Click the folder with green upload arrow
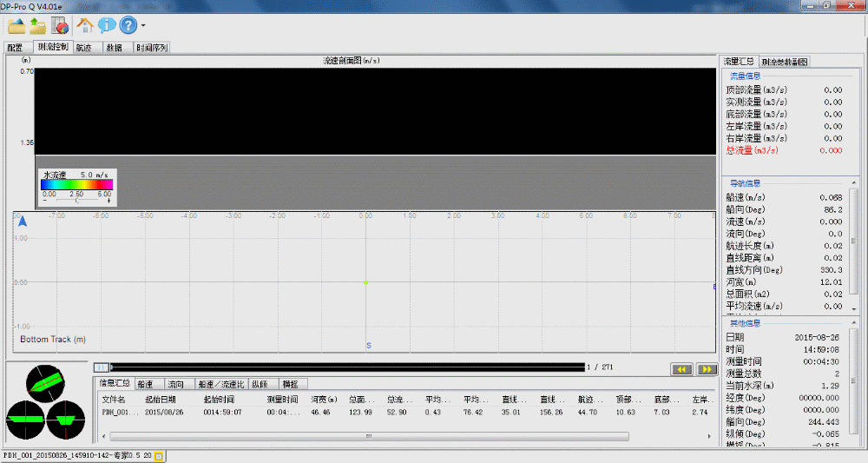Image resolution: width=868 pixels, height=463 pixels. pyautogui.click(x=37, y=25)
